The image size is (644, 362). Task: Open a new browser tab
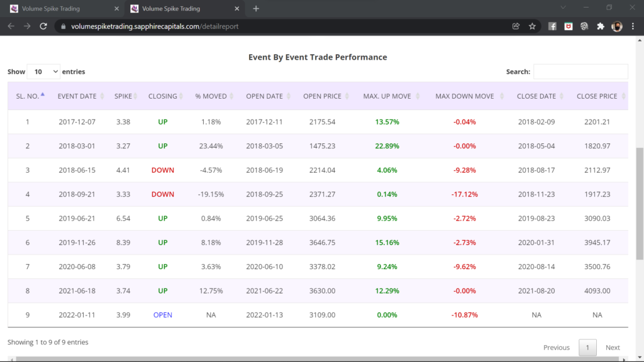[256, 9]
